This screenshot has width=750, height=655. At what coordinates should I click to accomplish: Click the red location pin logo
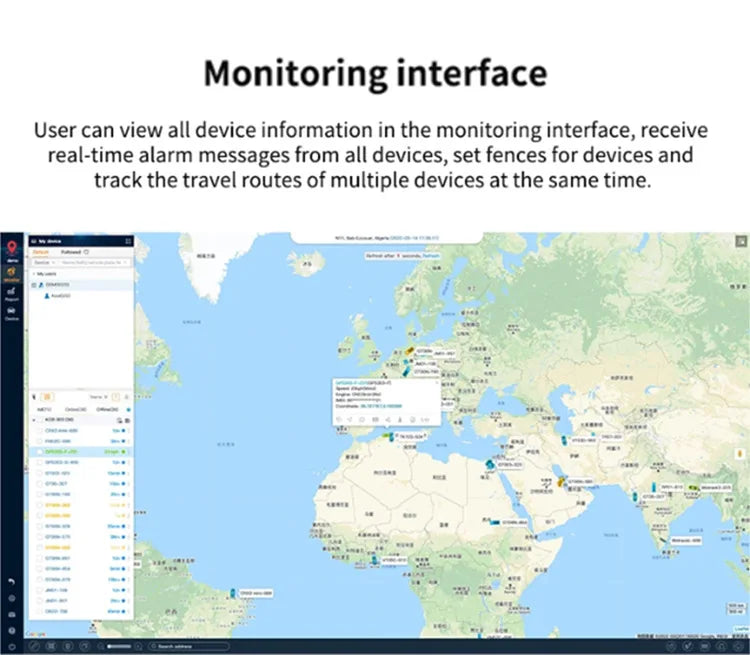(11, 248)
